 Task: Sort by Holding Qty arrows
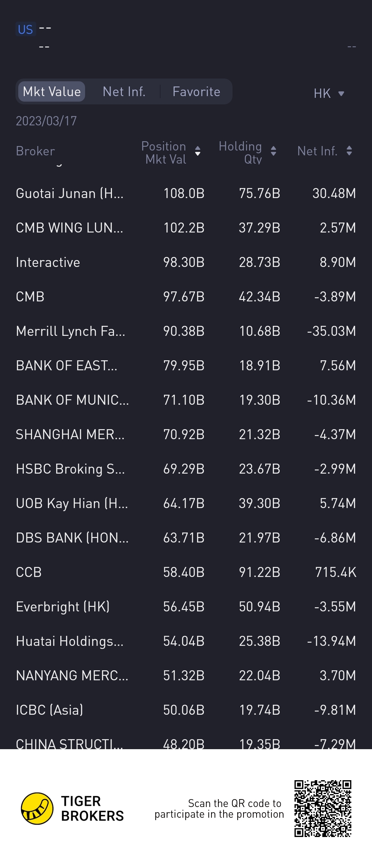click(x=273, y=151)
